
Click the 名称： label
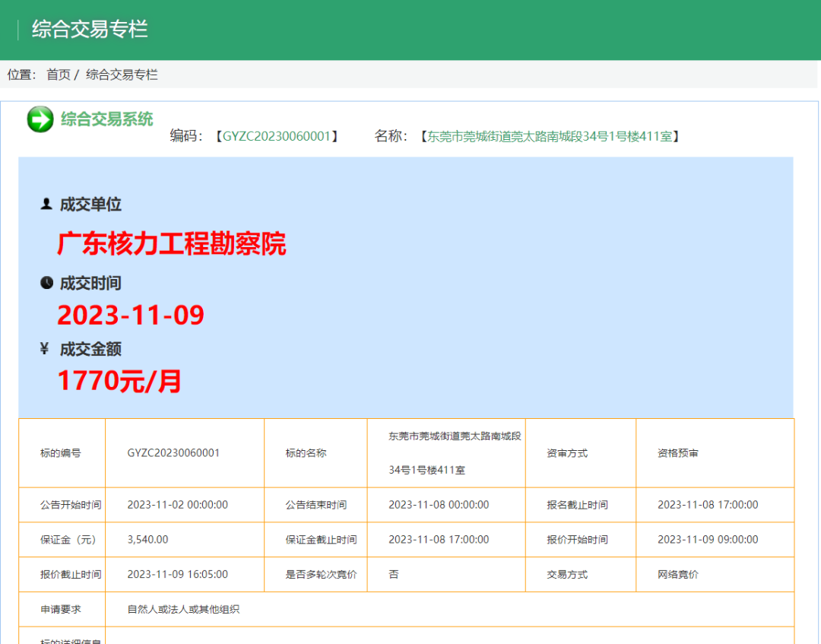391,136
